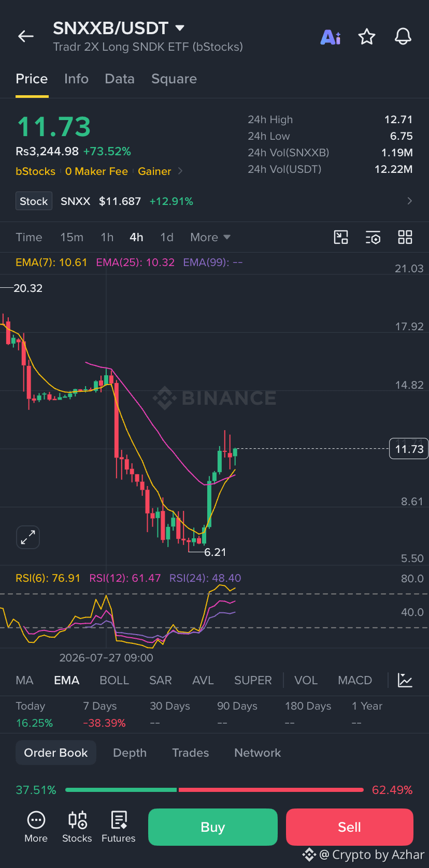Tap the green Buy button
The height and width of the screenshot is (868, 429).
pyautogui.click(x=213, y=827)
